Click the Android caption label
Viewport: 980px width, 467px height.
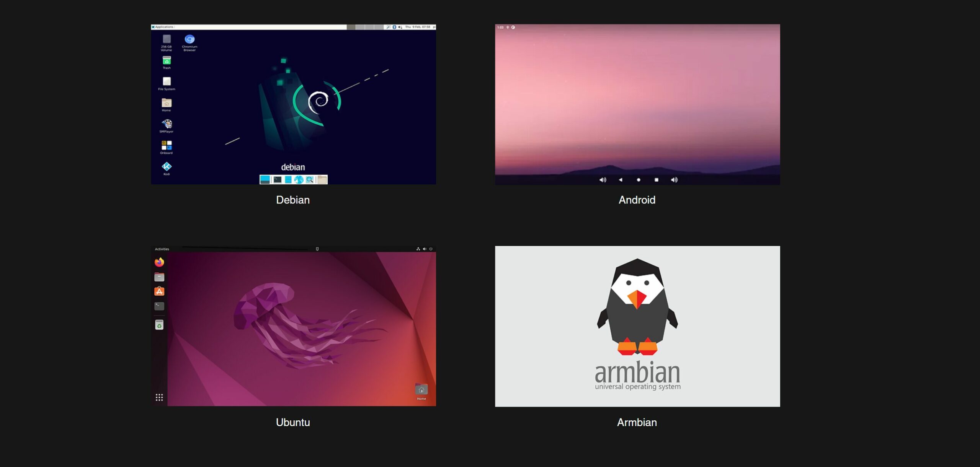pyautogui.click(x=637, y=200)
